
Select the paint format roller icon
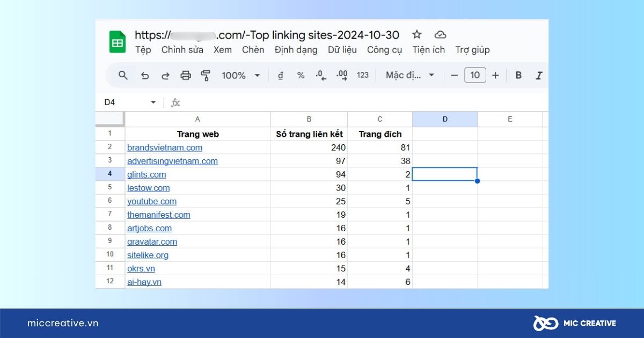click(206, 76)
